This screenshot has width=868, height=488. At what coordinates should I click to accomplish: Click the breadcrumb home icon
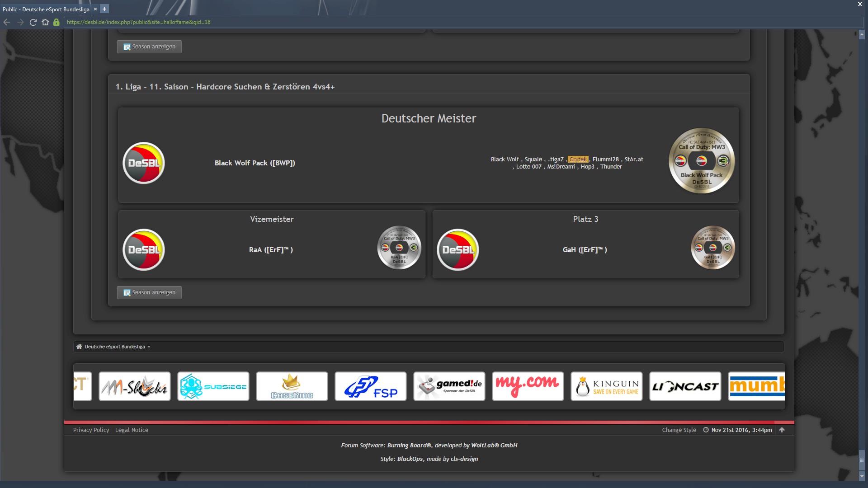coord(79,347)
